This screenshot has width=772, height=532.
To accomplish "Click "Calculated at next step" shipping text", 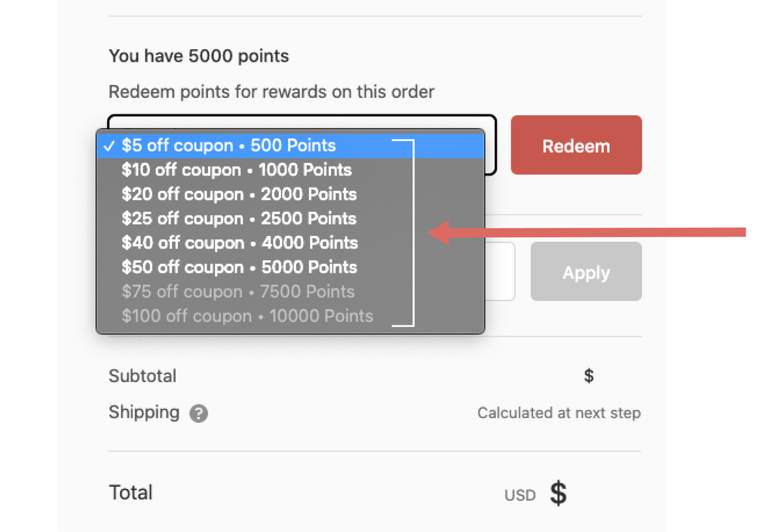I will [x=559, y=413].
